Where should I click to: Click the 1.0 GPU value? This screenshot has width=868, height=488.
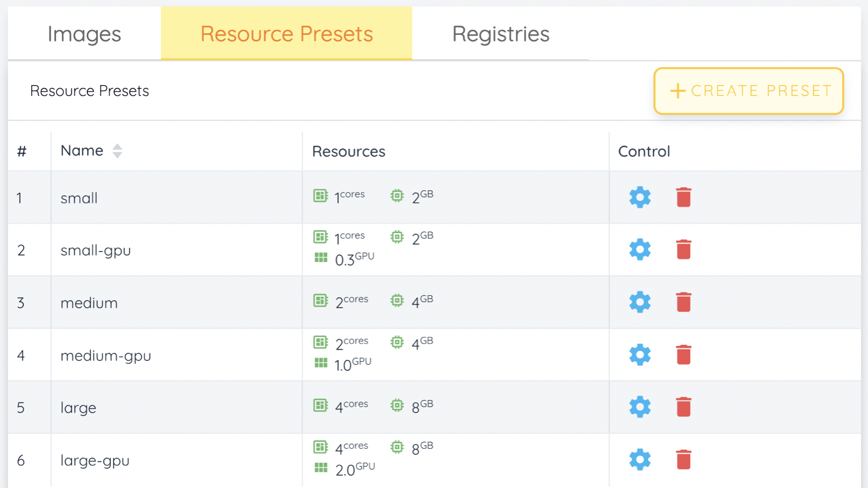point(353,364)
